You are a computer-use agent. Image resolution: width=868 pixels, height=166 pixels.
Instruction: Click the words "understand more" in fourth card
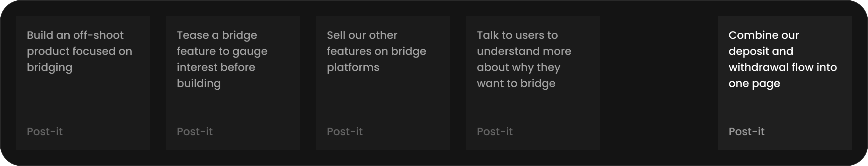[524, 52]
